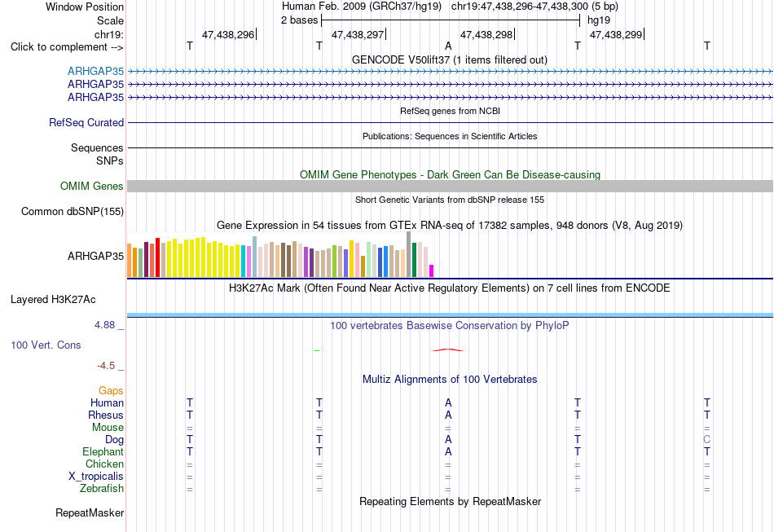This screenshot has height=532, width=774.
Task: Open the 100 Vert. Cons track label
Action: click(x=46, y=345)
